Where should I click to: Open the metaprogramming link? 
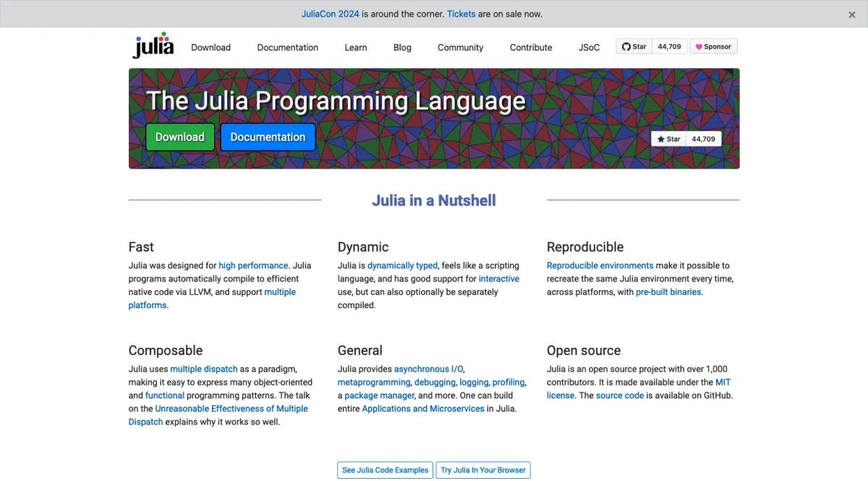point(373,382)
